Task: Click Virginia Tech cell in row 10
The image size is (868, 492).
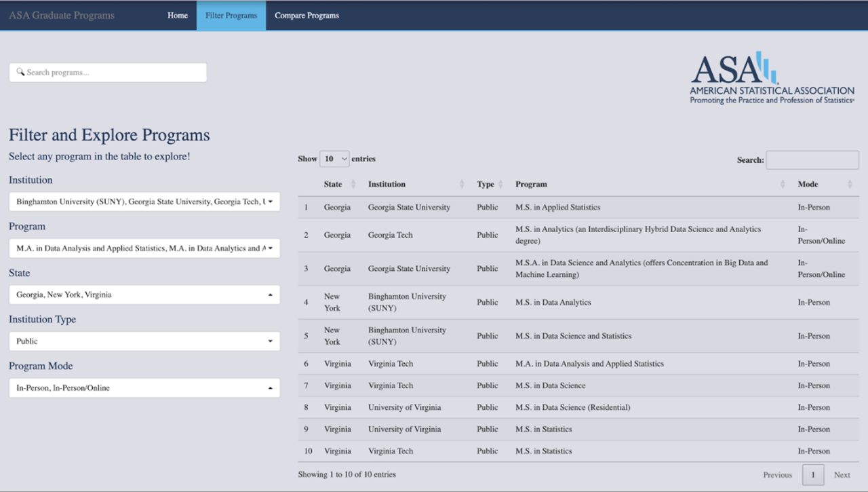Action: coord(391,451)
